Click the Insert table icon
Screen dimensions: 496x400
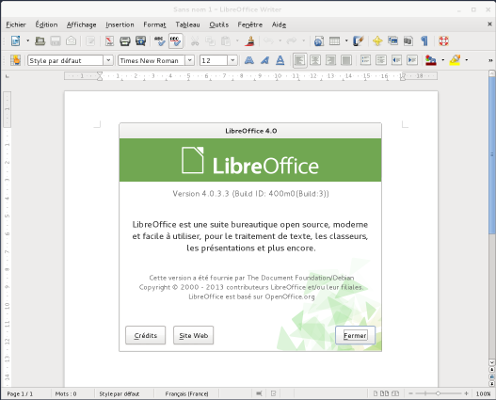[x=334, y=41]
